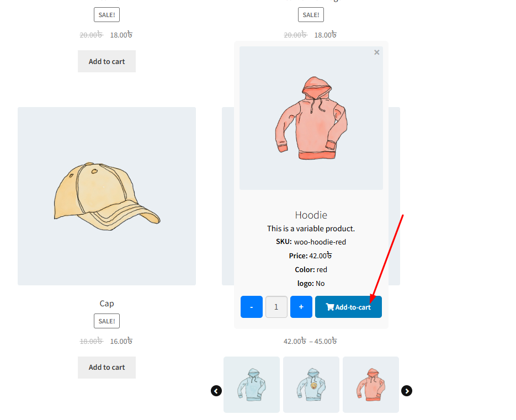Select the red hoodie thumbnail
This screenshot has height=420, width=516.
click(x=370, y=385)
